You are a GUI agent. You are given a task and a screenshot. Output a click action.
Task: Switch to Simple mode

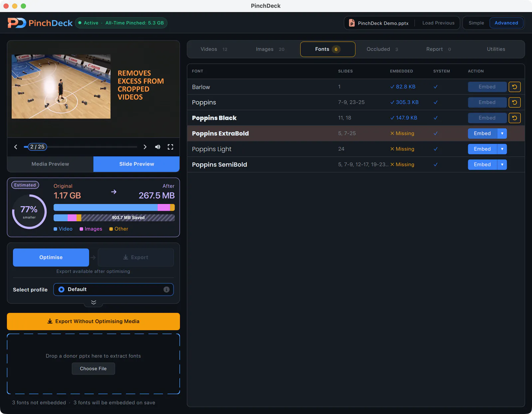[x=476, y=23]
